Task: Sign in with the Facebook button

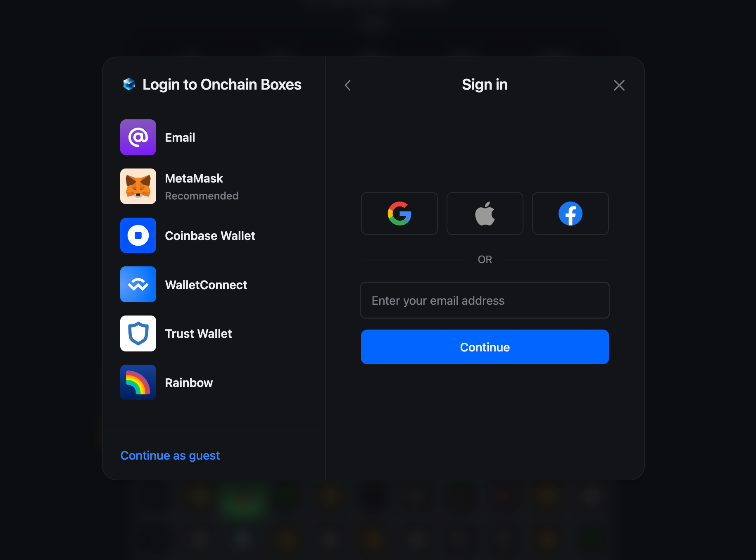Action: [x=571, y=214]
